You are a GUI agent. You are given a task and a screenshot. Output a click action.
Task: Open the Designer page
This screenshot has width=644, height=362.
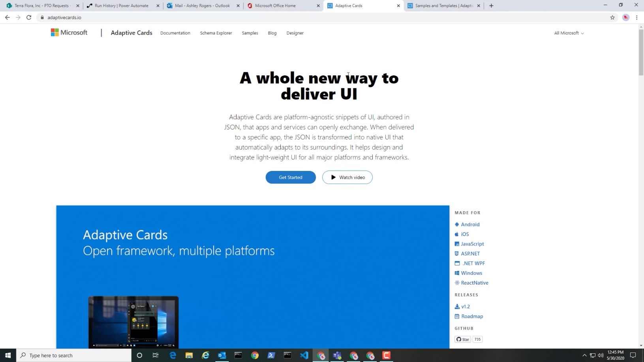pyautogui.click(x=295, y=33)
